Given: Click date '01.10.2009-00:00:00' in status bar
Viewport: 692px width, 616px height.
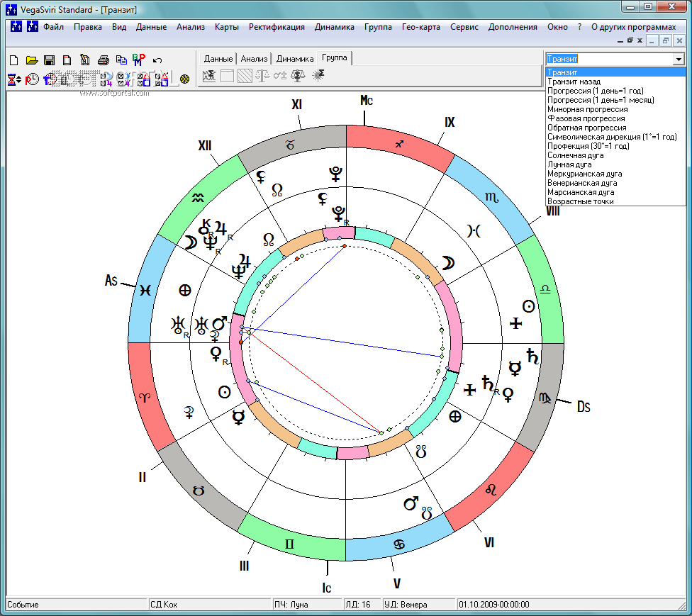Looking at the screenshot, I should 494,605.
